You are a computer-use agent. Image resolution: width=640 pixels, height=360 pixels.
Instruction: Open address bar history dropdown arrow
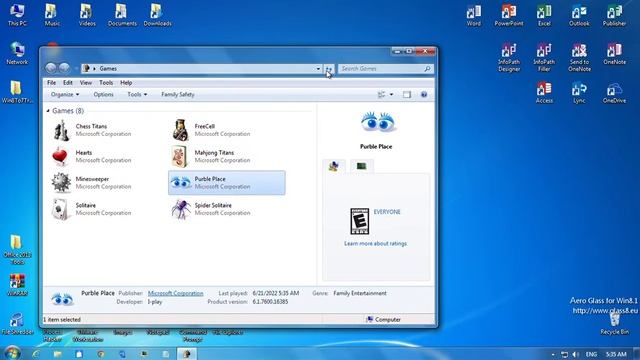(x=318, y=69)
